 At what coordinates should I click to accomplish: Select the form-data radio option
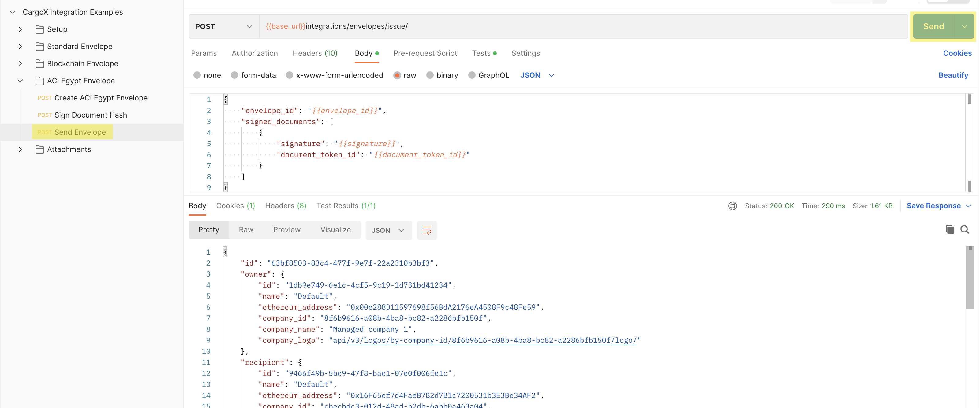click(234, 75)
